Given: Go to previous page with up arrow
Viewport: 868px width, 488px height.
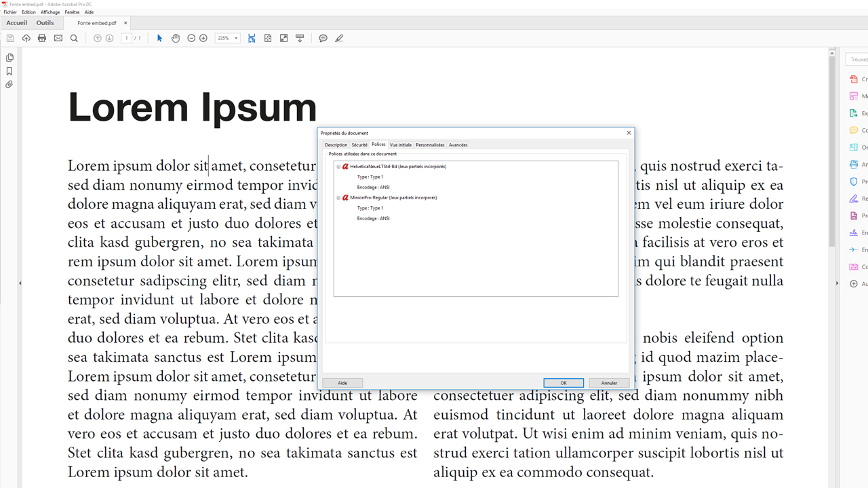Looking at the screenshot, I should (98, 39).
